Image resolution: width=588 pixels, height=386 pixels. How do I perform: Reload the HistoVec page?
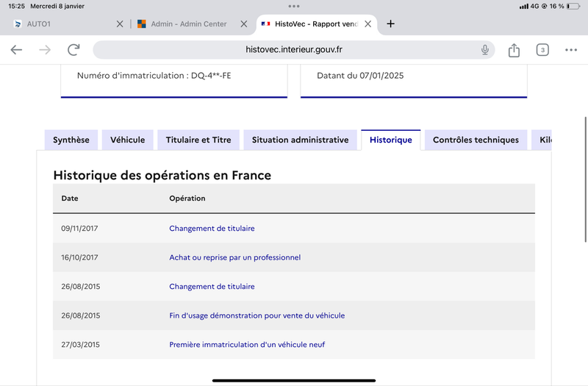point(73,49)
